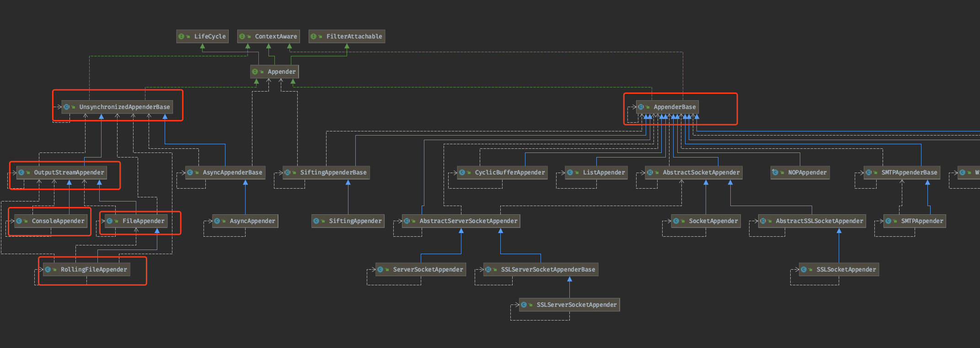Select the SiftingAppenderBase node
The height and width of the screenshot is (348, 980).
click(326, 173)
